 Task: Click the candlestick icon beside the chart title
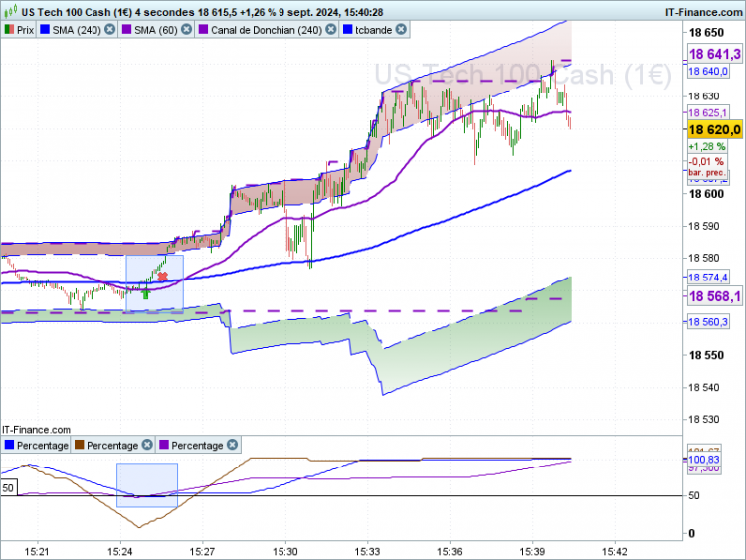click(x=9, y=11)
